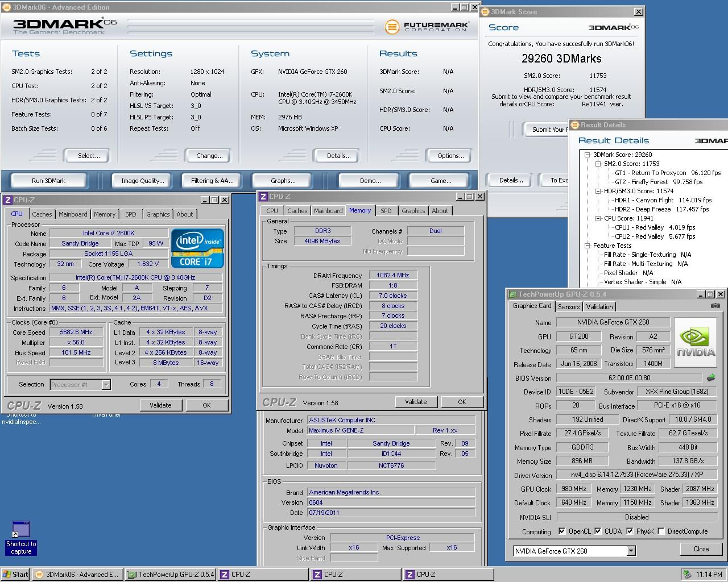Click the Submit Your button in 3DMark Score
This screenshot has height=582, width=728.
(545, 130)
